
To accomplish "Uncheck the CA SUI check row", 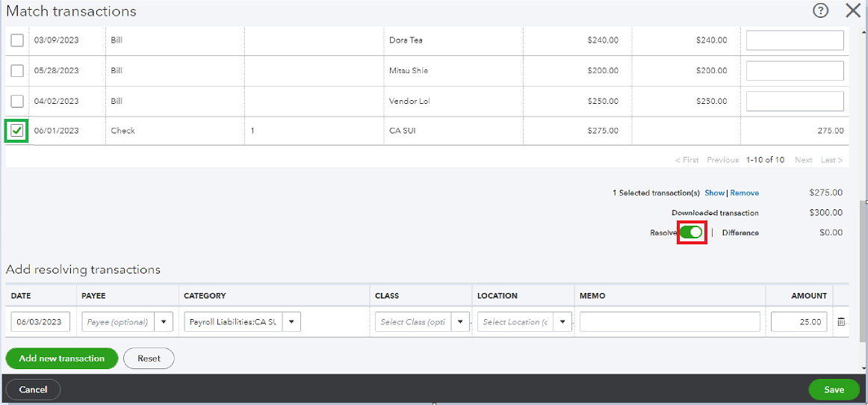I will (17, 131).
